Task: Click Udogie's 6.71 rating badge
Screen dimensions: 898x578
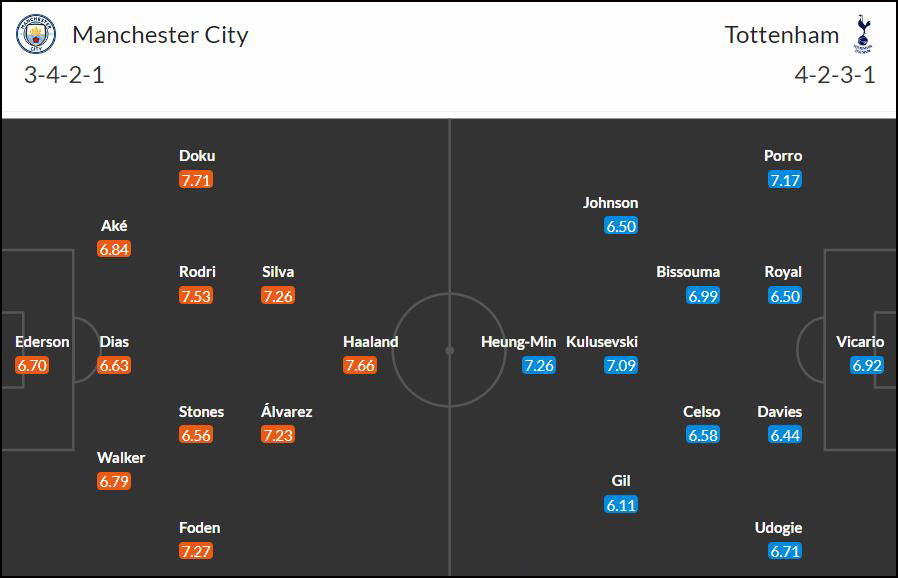Action: click(785, 551)
